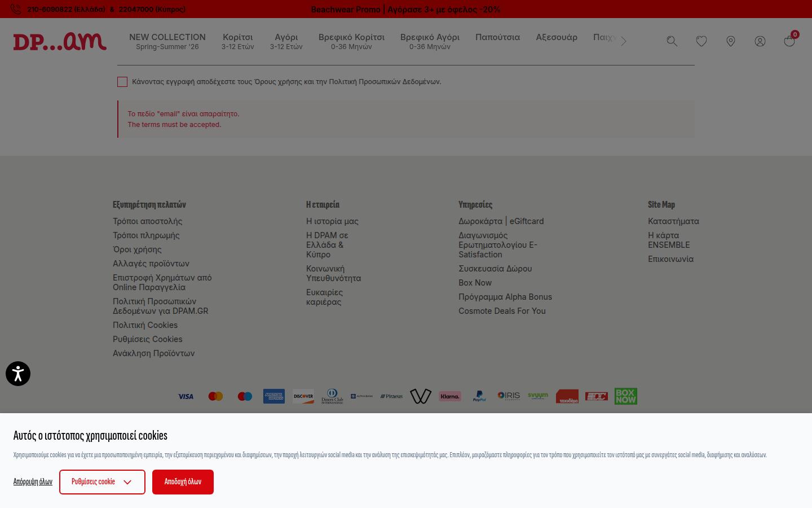Click the Beachwear Promo banner
This screenshot has height=508, width=812.
405,10
